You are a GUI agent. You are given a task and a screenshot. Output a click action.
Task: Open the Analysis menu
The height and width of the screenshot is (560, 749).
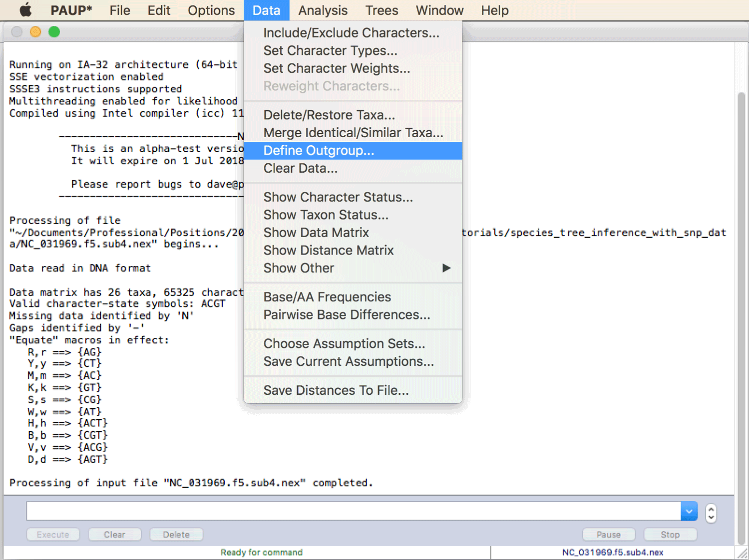[x=323, y=10]
